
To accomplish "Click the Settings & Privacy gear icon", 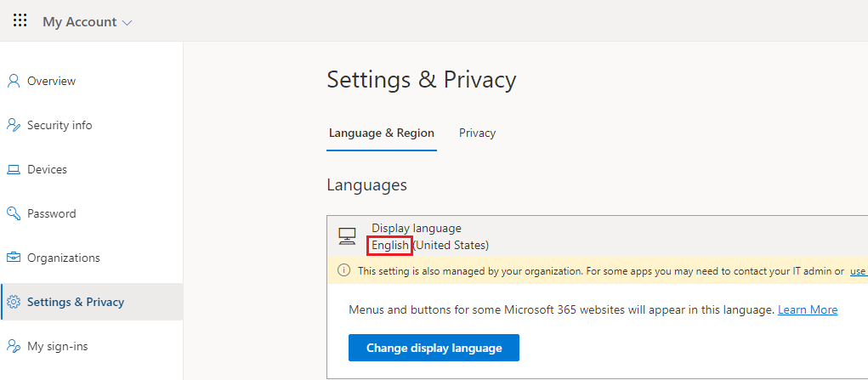I will click(x=14, y=302).
